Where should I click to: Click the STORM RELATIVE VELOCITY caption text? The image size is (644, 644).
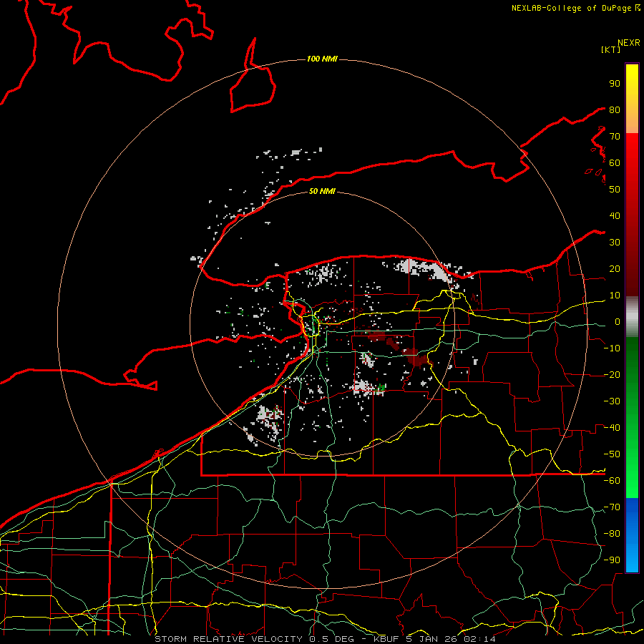coord(229,639)
